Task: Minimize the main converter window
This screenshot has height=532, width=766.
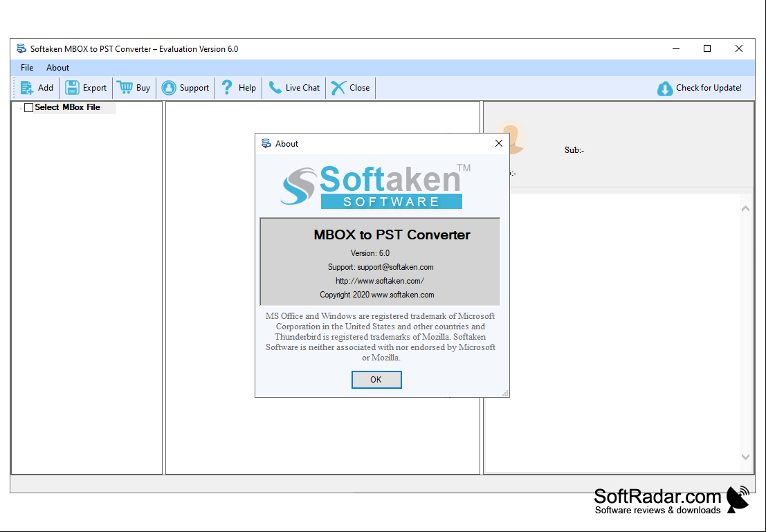Action: coord(676,49)
